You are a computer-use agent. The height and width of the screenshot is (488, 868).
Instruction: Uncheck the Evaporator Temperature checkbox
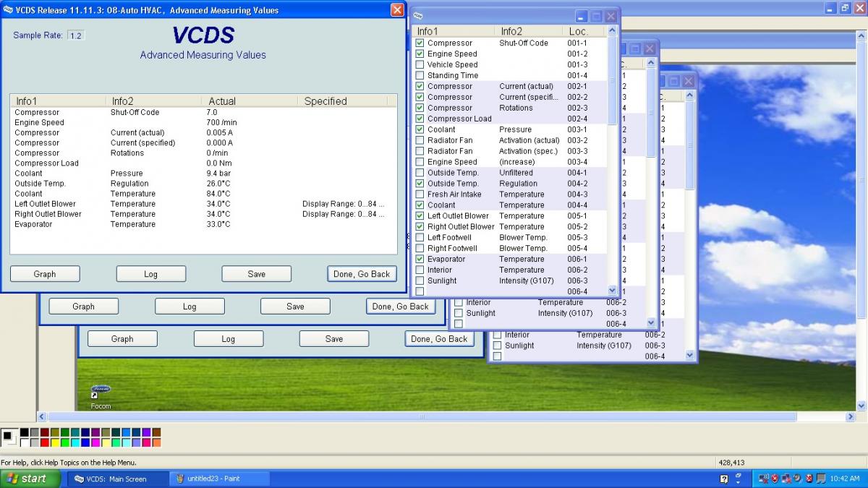coord(420,259)
